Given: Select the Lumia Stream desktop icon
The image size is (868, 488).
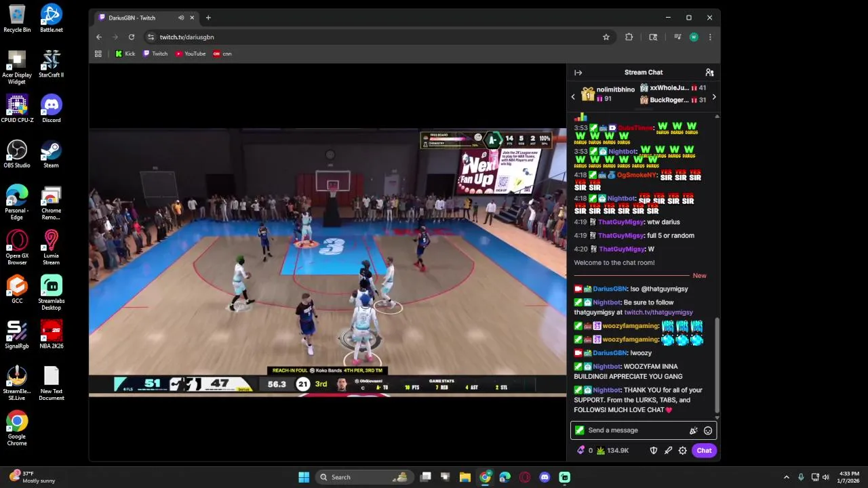Looking at the screenshot, I should (x=51, y=247).
